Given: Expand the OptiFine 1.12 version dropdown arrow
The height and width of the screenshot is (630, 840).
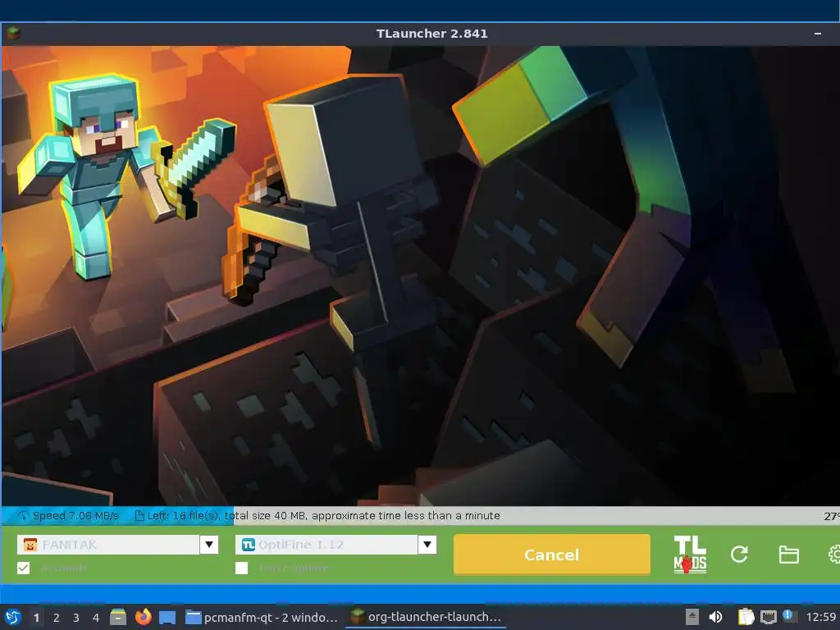Looking at the screenshot, I should click(x=427, y=545).
